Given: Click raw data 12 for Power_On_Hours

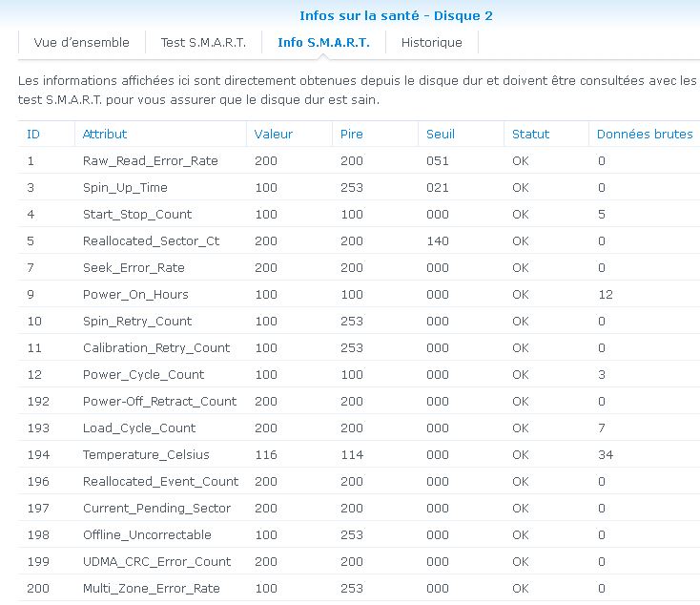Looking at the screenshot, I should click(606, 295).
